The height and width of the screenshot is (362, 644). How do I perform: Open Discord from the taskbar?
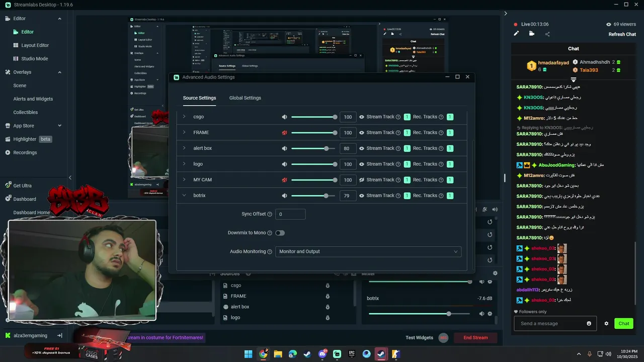tap(323, 354)
